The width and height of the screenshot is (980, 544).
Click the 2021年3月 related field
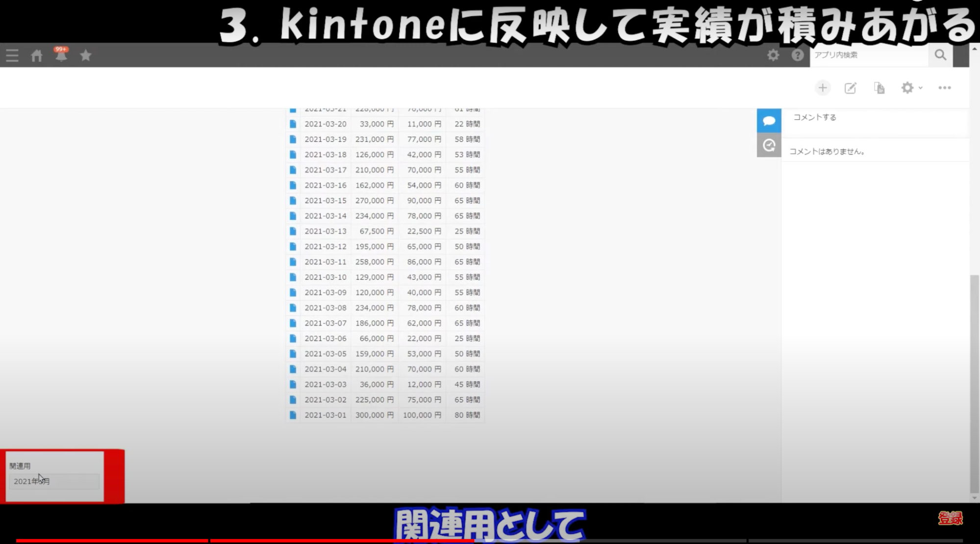54,481
